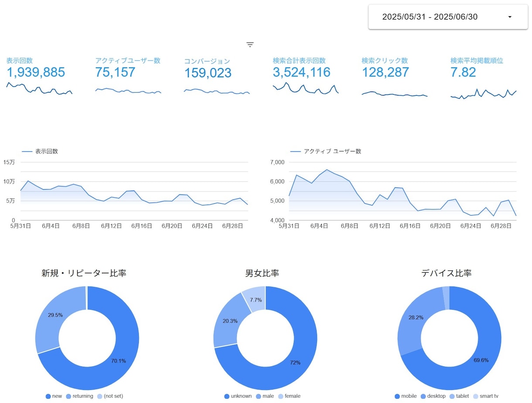The height and width of the screenshot is (403, 532).
Task: Select the コンバージョン value 159,023
Action: pyautogui.click(x=208, y=73)
